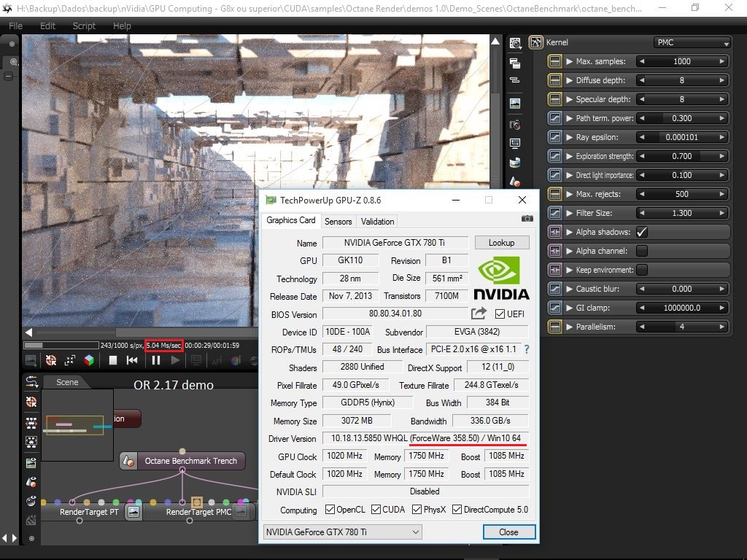Switch to the Validation tab in GPU-Z

[377, 222]
